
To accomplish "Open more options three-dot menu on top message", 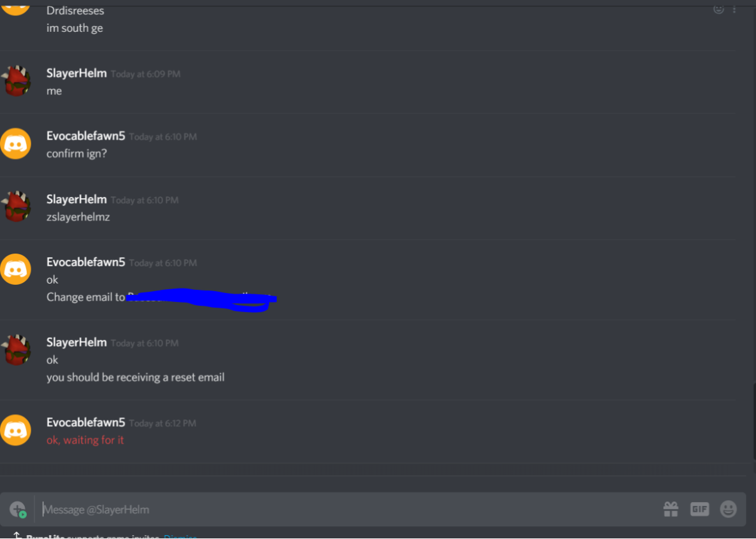I will coord(734,9).
